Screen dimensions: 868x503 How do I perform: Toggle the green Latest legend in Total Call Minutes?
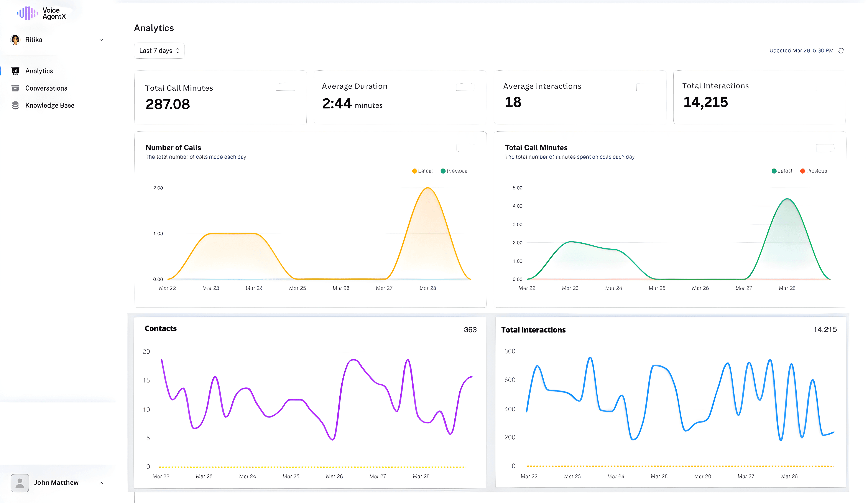pyautogui.click(x=782, y=171)
